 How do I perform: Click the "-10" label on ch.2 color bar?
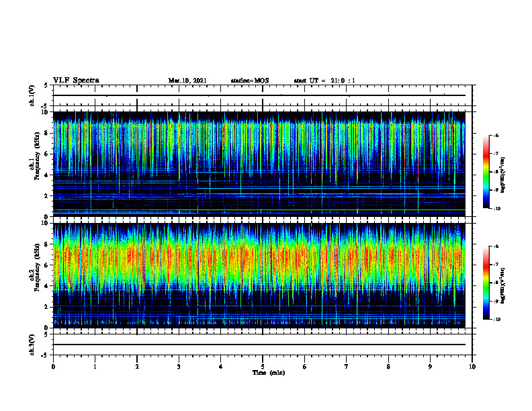tap(496, 320)
